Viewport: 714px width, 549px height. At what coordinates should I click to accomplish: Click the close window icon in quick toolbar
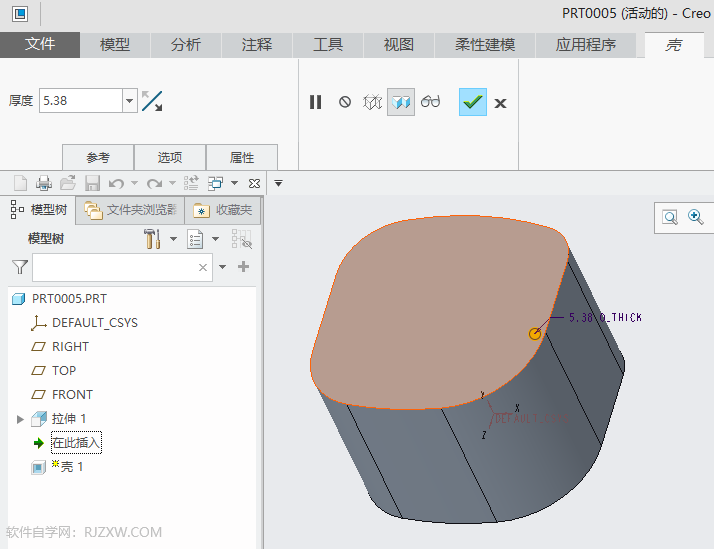click(x=254, y=183)
